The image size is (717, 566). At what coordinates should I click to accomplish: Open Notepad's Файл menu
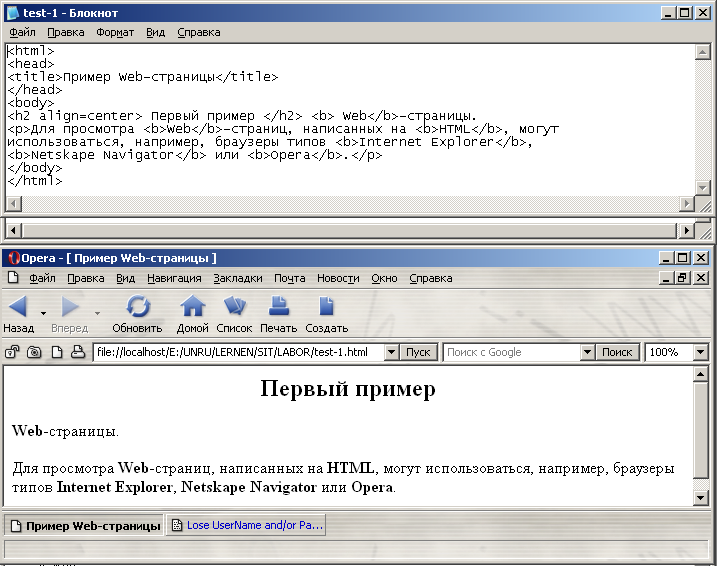pyautogui.click(x=22, y=32)
